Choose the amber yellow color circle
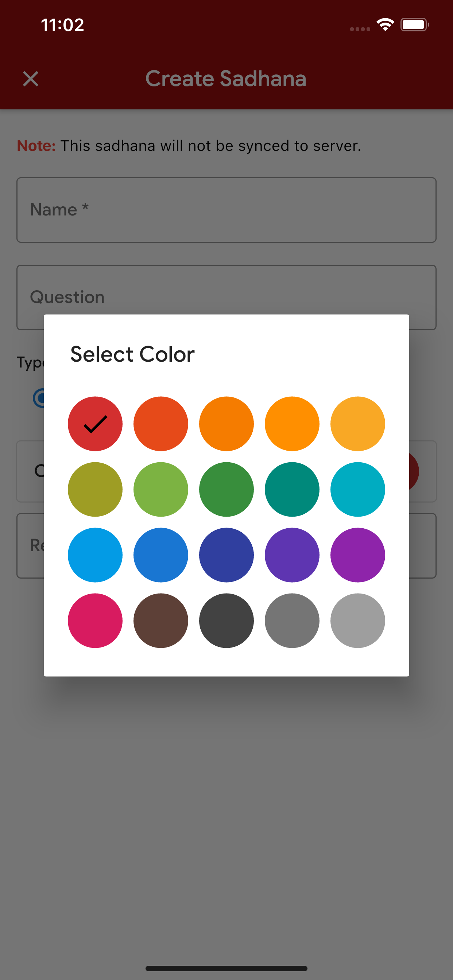 [358, 424]
